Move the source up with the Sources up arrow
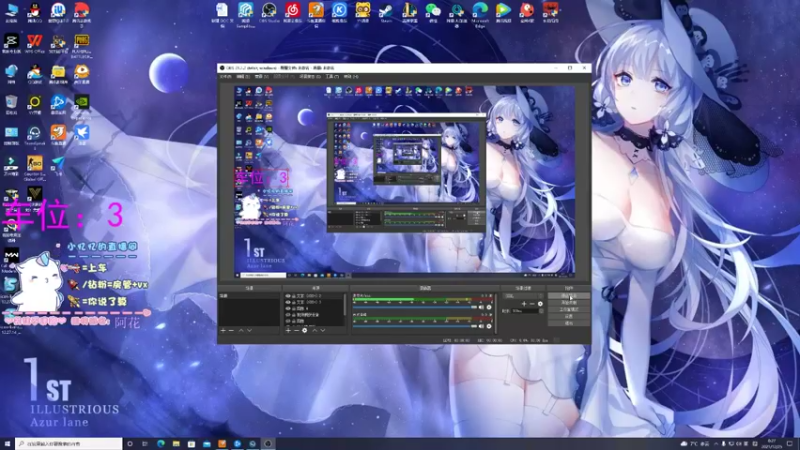 (314, 331)
